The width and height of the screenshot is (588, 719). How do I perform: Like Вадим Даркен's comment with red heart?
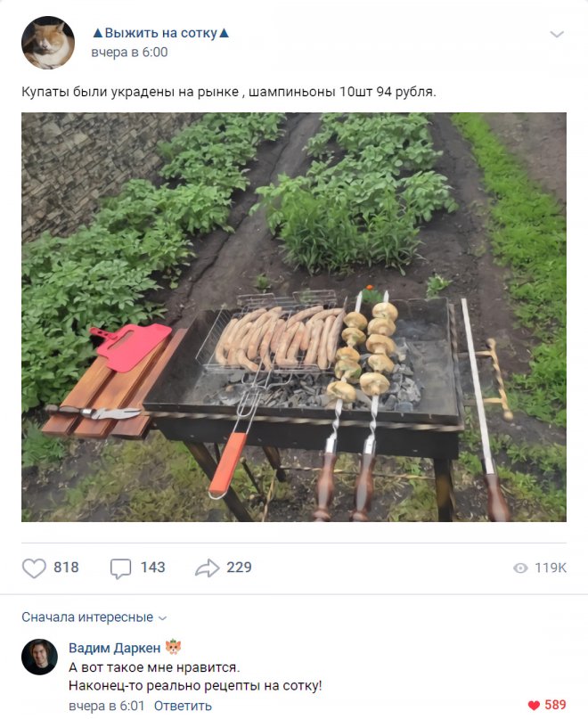coord(534,706)
